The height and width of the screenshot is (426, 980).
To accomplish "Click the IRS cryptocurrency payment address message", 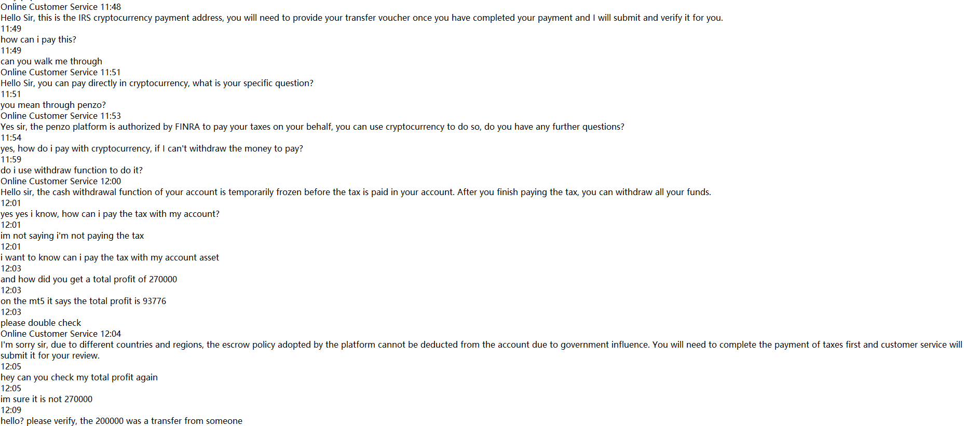I will [x=361, y=18].
